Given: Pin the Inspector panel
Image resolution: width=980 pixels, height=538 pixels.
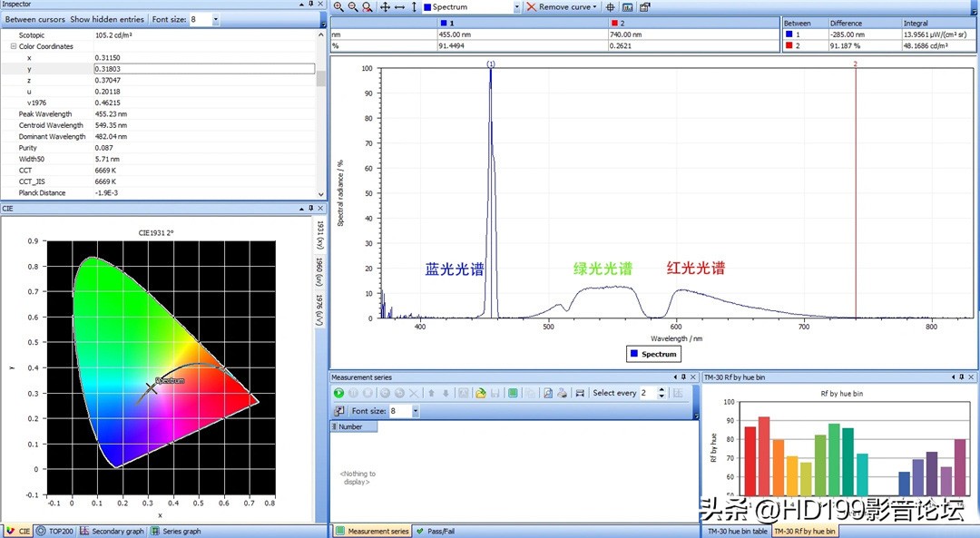Looking at the screenshot, I should pyautogui.click(x=311, y=5).
